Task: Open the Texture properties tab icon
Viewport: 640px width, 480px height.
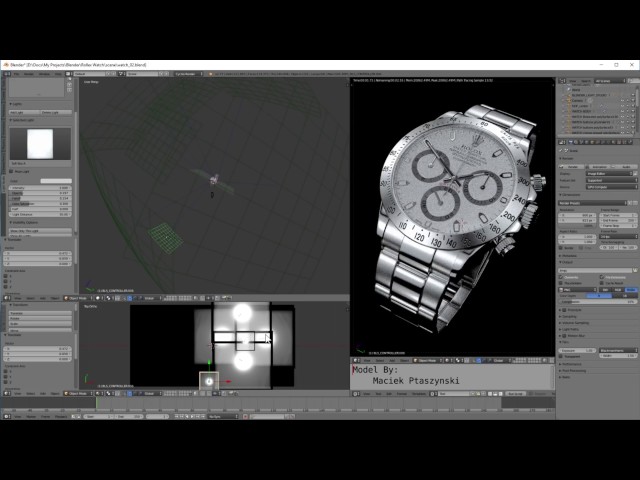Action: (x=619, y=142)
